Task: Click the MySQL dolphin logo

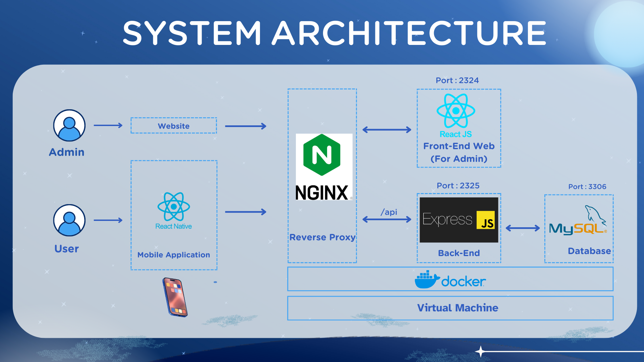Action: coord(578,220)
